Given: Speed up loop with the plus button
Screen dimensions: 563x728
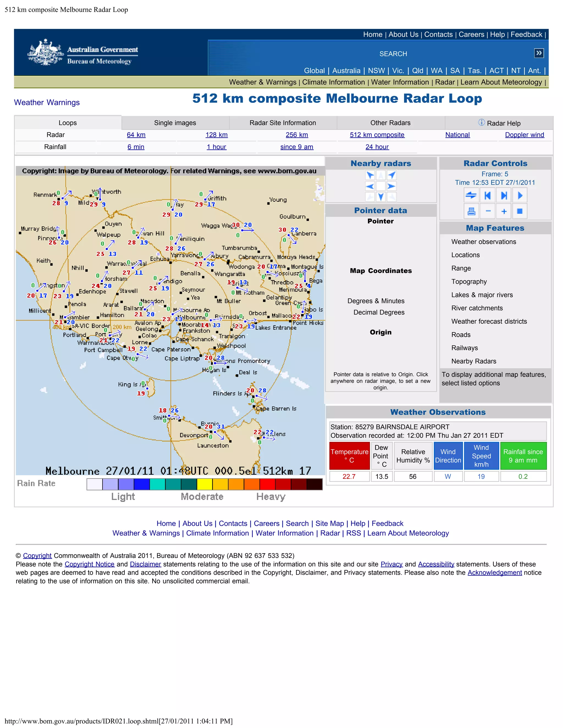Looking at the screenshot, I should 504,211.
